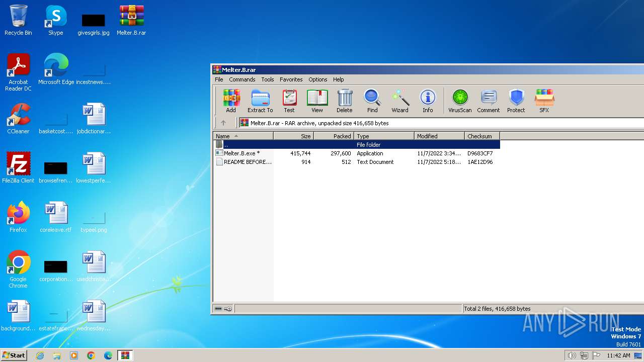Viewport: 644px width, 362px height.
Task: Select wednesday... Word document on desktop
Action: (94, 316)
